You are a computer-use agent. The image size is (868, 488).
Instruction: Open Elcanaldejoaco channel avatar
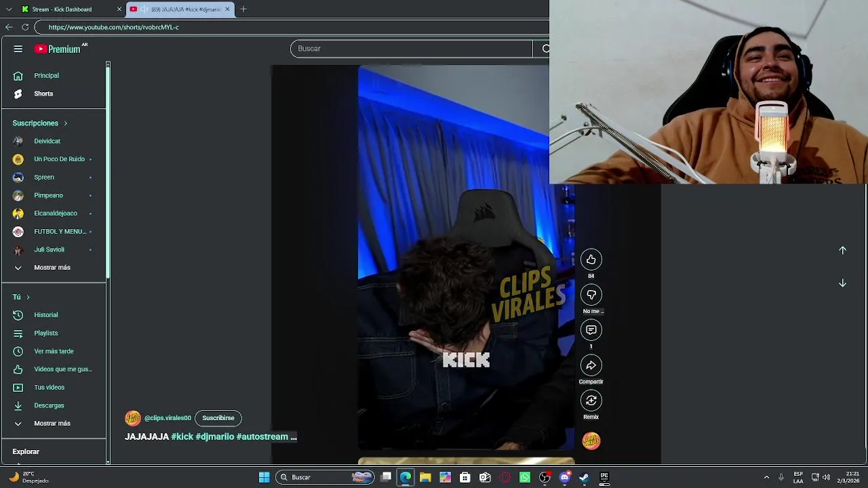point(18,213)
